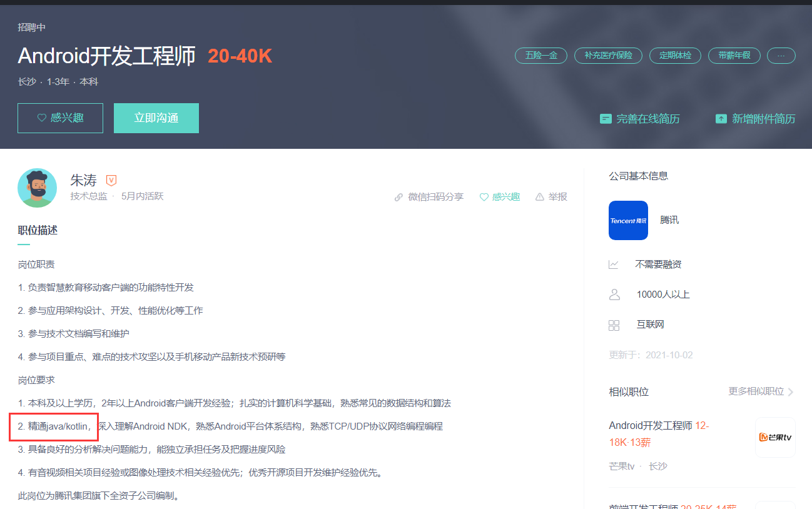Click the Tencent company logo
Screen dimensions: 812x509
click(x=628, y=220)
